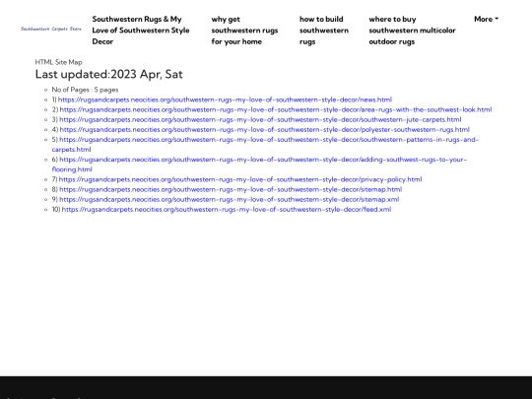Open southwestern-jute-carpets.html link
This screenshot has height=399, width=532.
click(260, 119)
